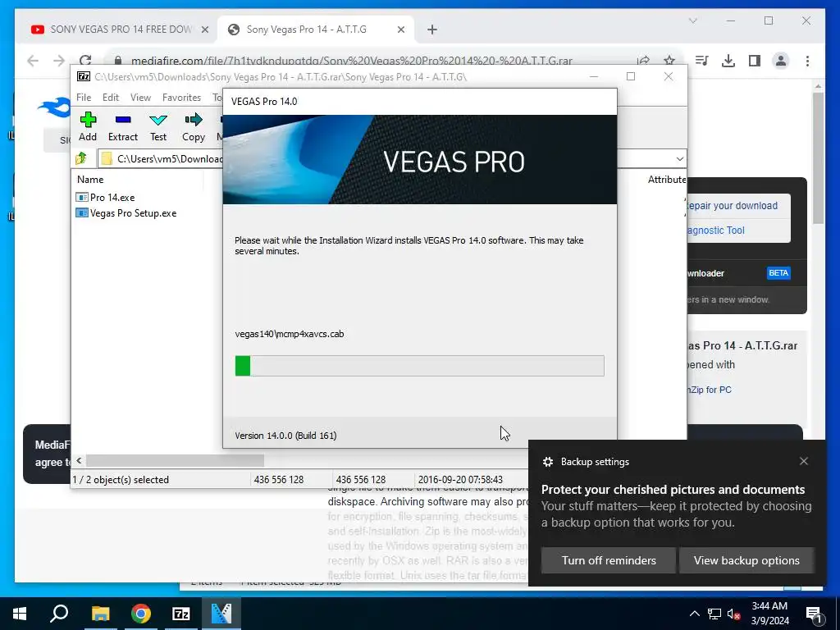Viewport: 840px width, 630px height.
Task: Click the WinZip for PC link
Action: point(710,390)
